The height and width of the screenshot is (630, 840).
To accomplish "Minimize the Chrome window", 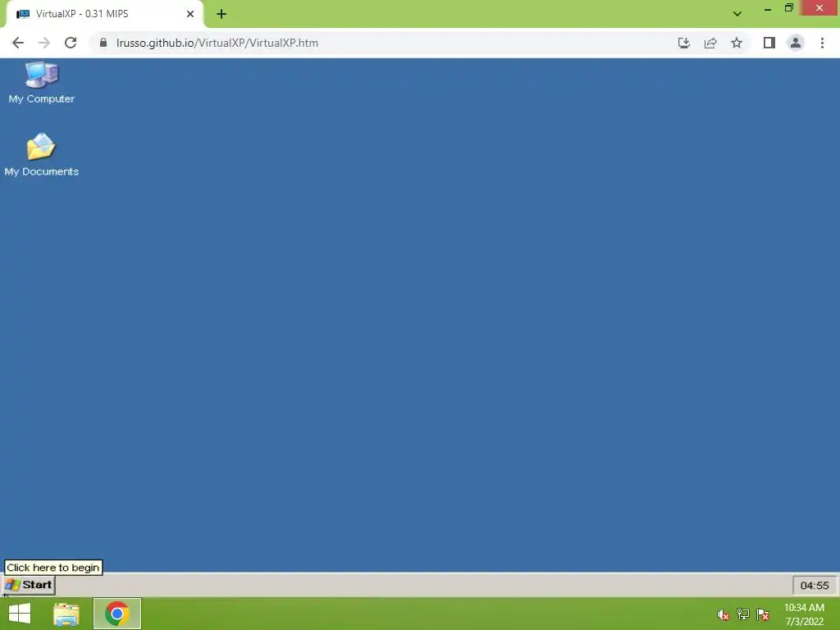I will [x=768, y=8].
